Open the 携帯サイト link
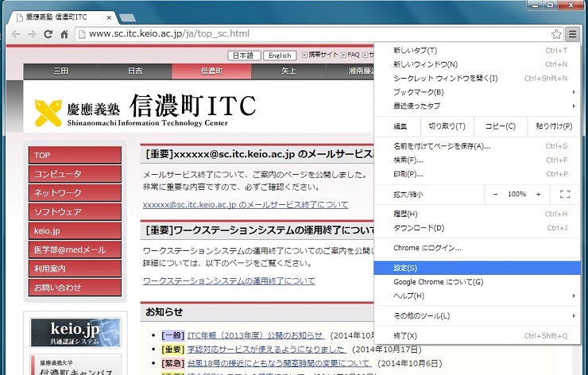This screenshot has width=588, height=375. tap(320, 55)
